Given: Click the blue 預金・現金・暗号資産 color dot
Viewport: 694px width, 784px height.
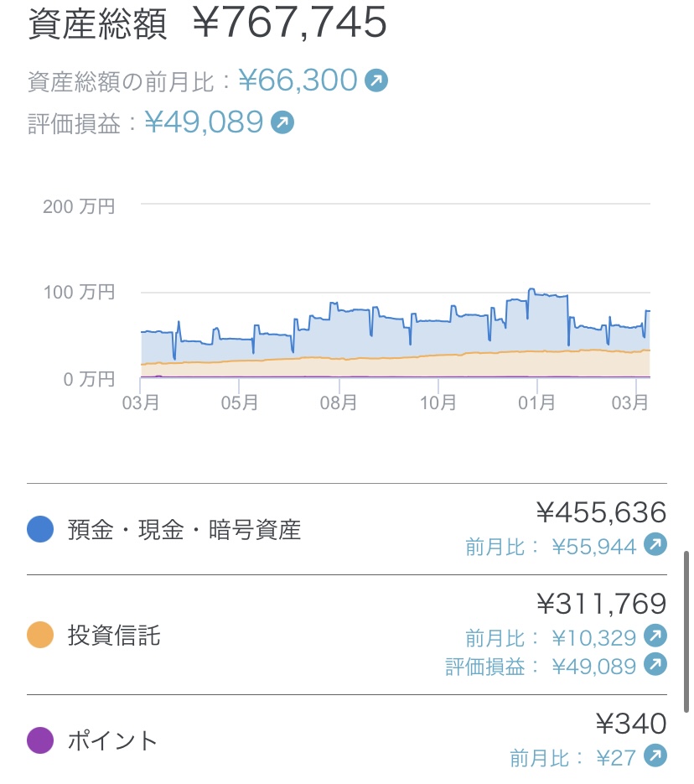Looking at the screenshot, I should [x=40, y=529].
